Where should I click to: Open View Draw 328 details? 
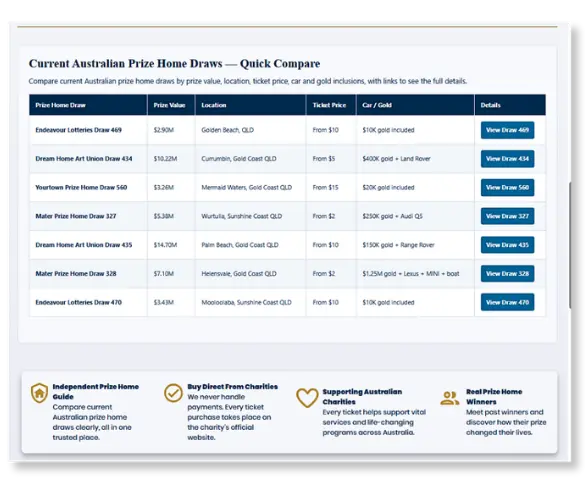[507, 274]
